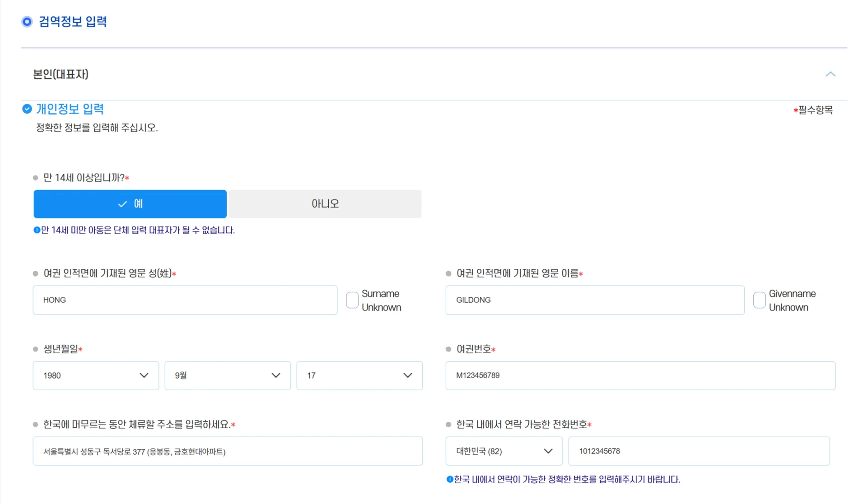Open the birth month dropdown showing 9월
This screenshot has height=504, width=867.
228,375
